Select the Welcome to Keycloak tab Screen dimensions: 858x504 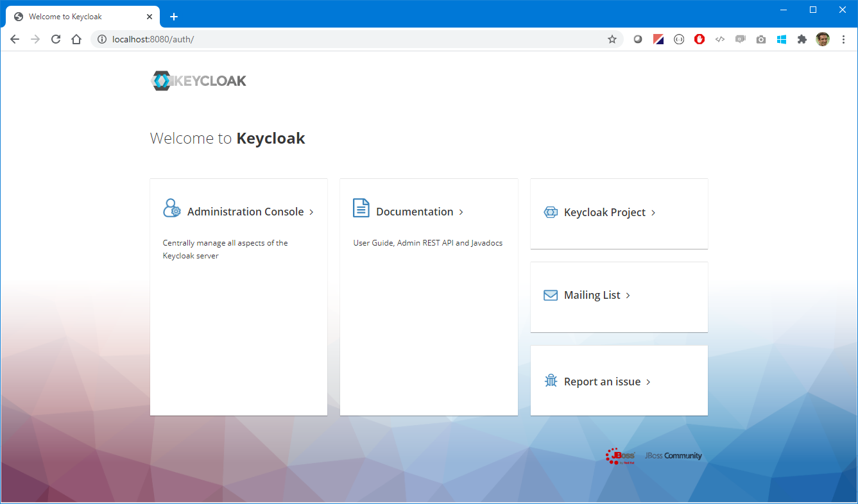click(83, 17)
